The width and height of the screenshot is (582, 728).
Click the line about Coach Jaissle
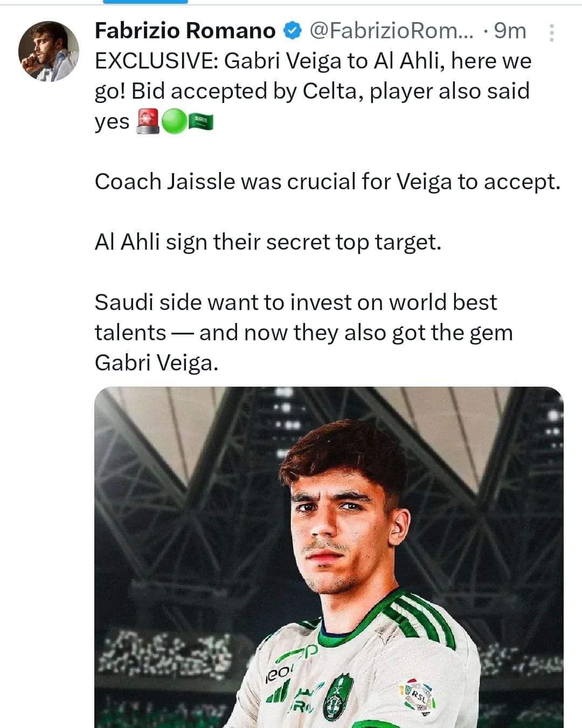coord(328,182)
